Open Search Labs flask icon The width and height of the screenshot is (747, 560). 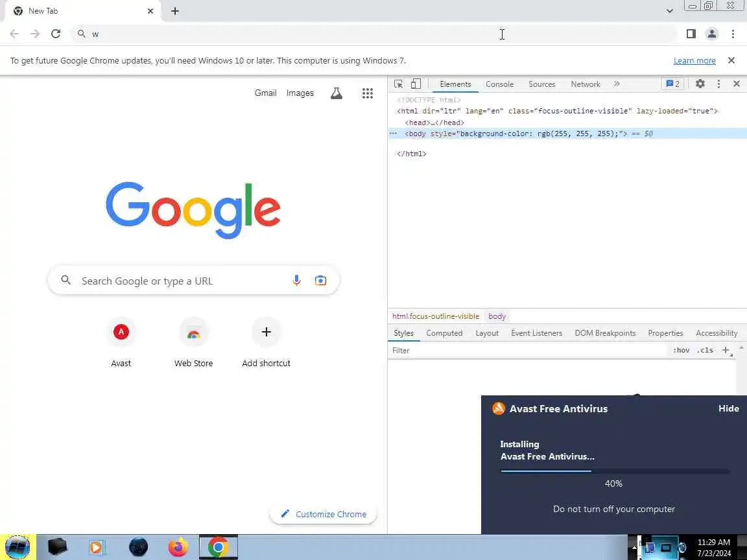click(x=337, y=93)
